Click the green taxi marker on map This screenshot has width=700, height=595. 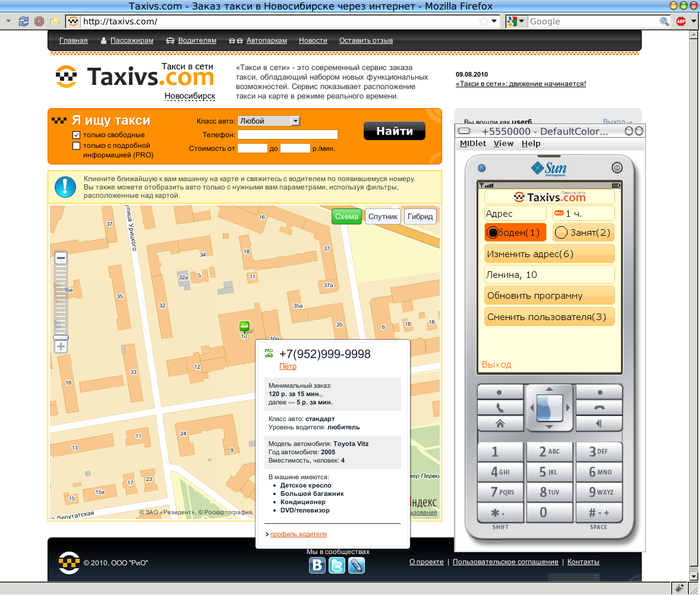244,325
